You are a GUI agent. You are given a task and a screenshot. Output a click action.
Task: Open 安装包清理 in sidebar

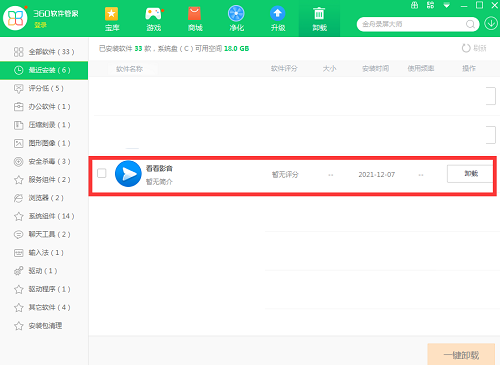pos(44,326)
